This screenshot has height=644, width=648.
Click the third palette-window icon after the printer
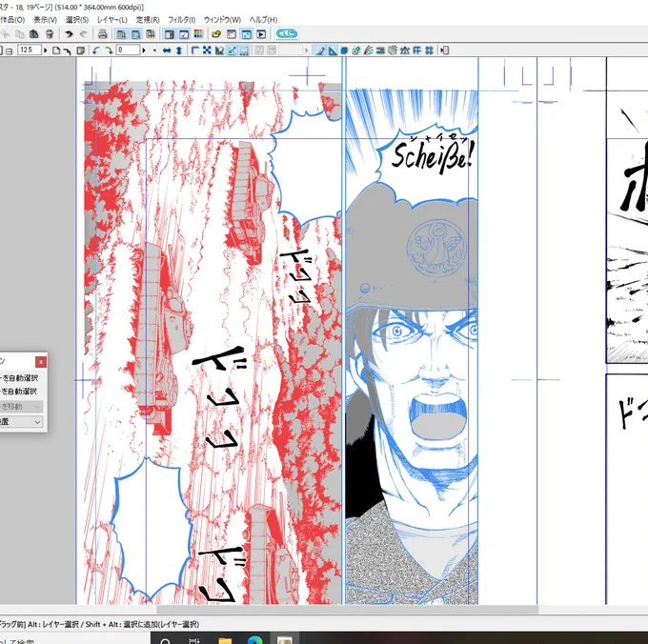pos(151,34)
